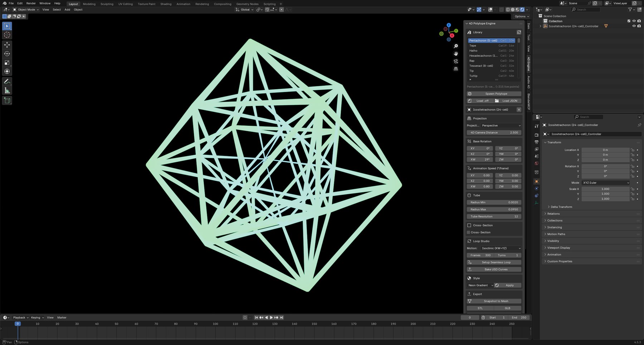Expand the Relations panel

click(x=553, y=214)
